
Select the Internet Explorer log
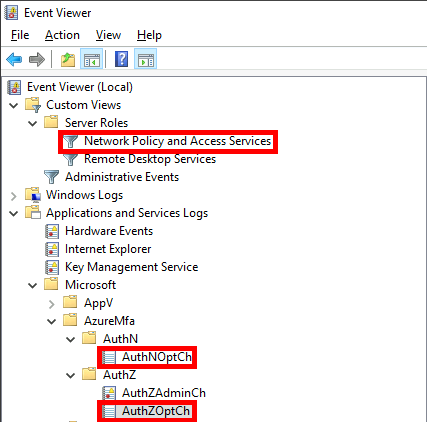(x=108, y=249)
